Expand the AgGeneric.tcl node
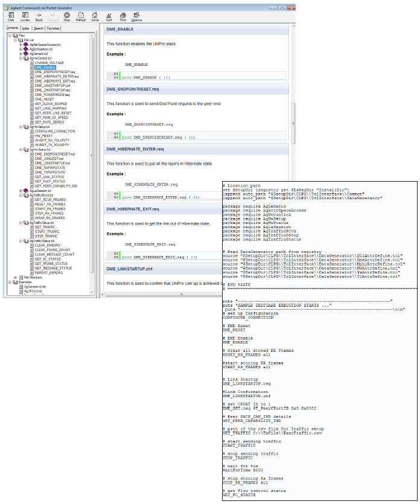The height and width of the screenshot is (504, 420). click(21, 54)
